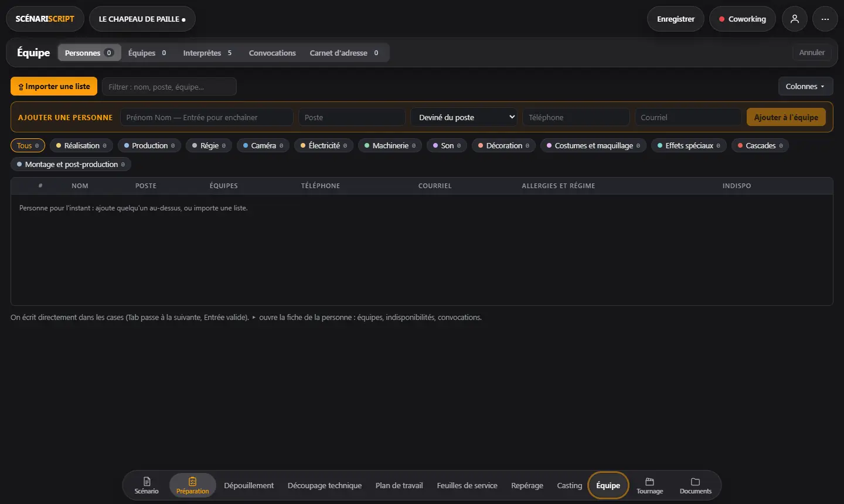Select the Tous filter chip
Viewport: 844px width, 504px height.
tap(28, 145)
